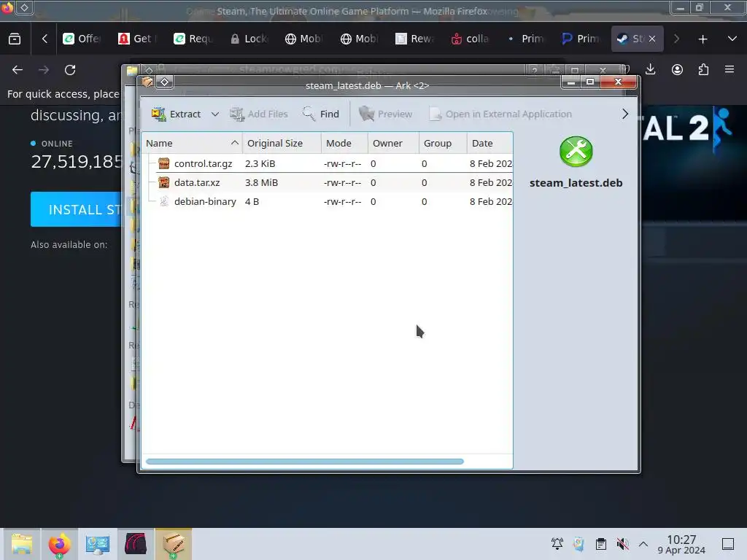
Task: Open the system settings taskbar icon
Action: coord(98,544)
